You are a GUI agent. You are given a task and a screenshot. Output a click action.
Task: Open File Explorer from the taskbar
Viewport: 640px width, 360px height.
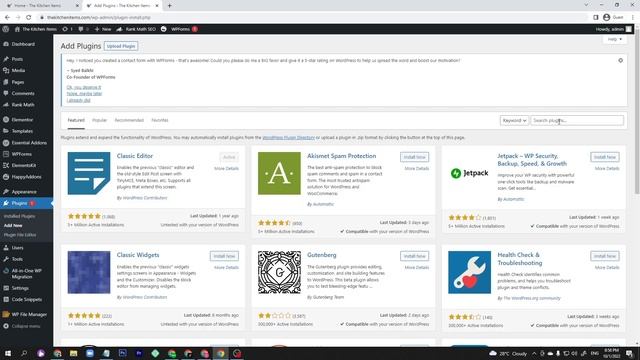point(73,353)
